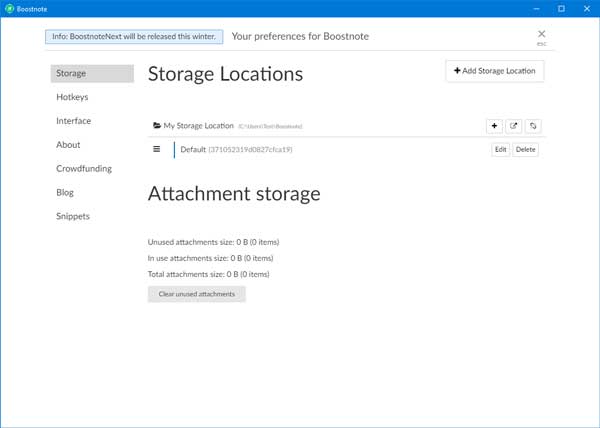Click the add folder plus icon

click(495, 126)
